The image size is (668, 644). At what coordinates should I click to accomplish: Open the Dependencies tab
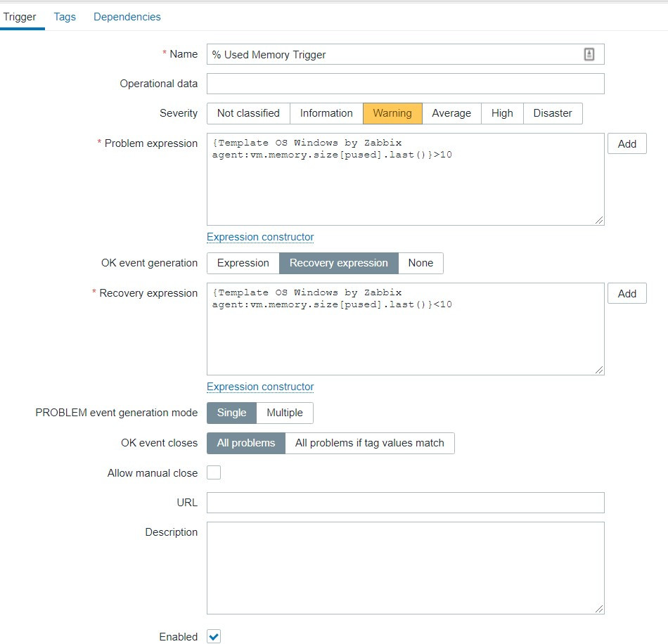pyautogui.click(x=127, y=17)
